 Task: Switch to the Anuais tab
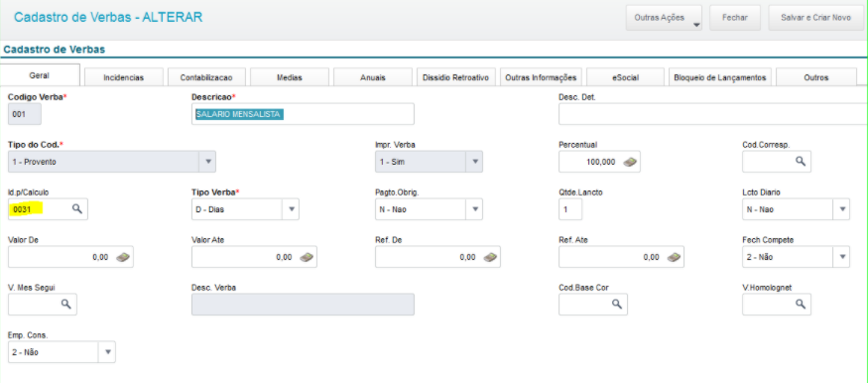point(373,77)
